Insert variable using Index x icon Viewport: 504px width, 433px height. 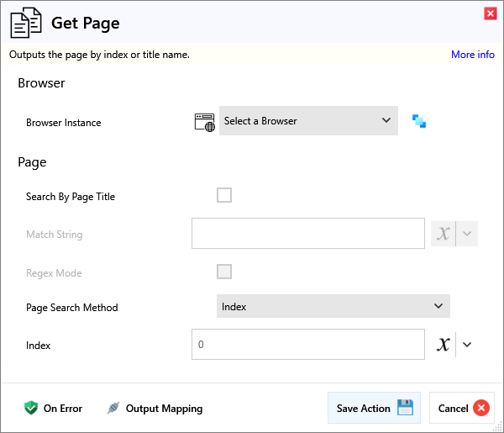click(443, 344)
